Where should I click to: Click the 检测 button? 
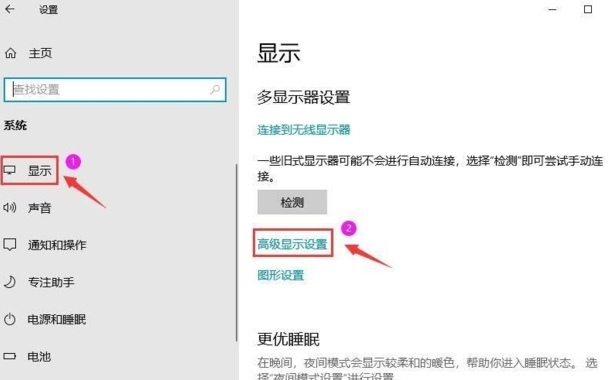pyautogui.click(x=292, y=202)
